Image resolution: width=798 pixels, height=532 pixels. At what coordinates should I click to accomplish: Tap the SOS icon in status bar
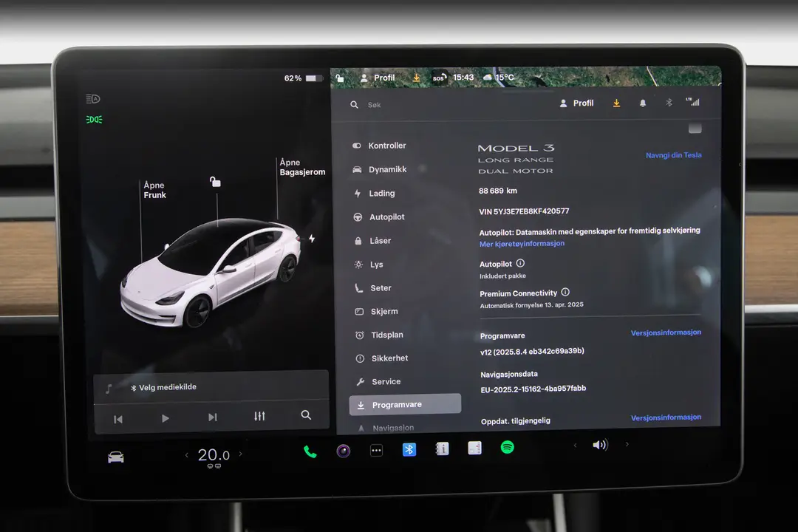439,78
